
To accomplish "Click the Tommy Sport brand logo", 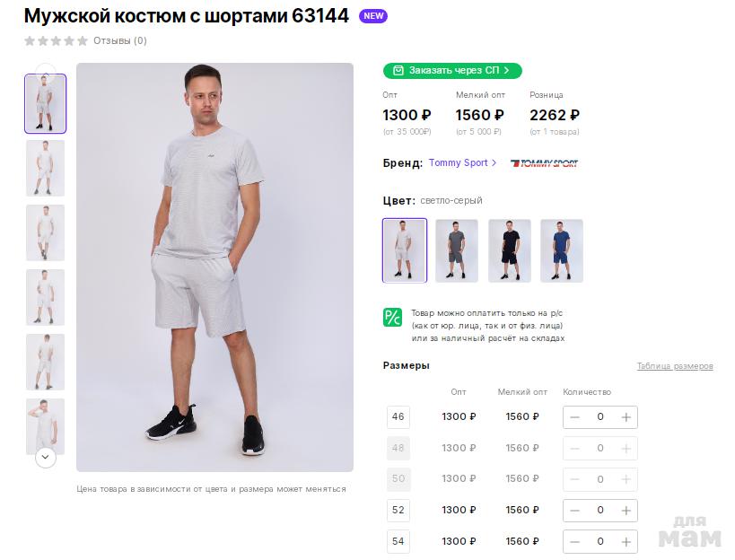I will pyautogui.click(x=544, y=163).
